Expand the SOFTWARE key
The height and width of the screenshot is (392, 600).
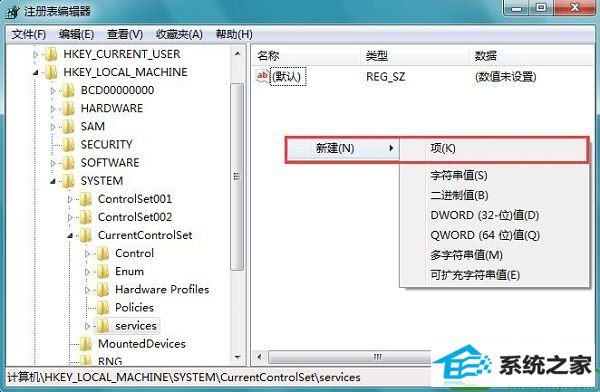53,163
